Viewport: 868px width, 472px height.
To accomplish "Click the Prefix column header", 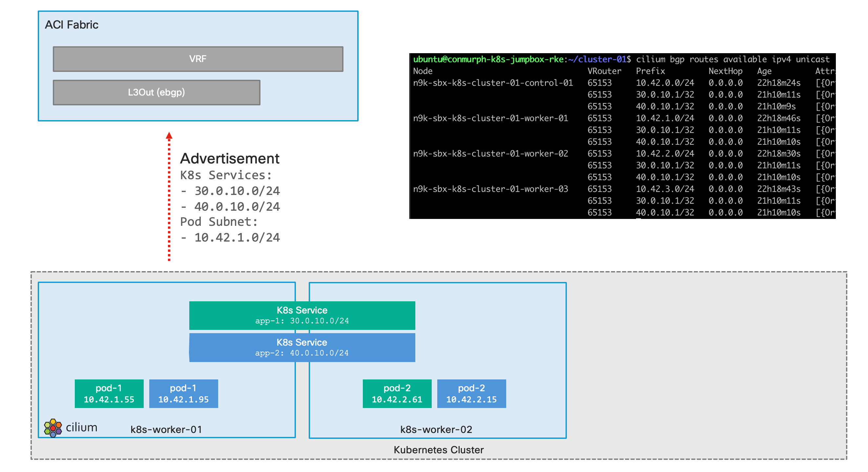I will tap(651, 71).
